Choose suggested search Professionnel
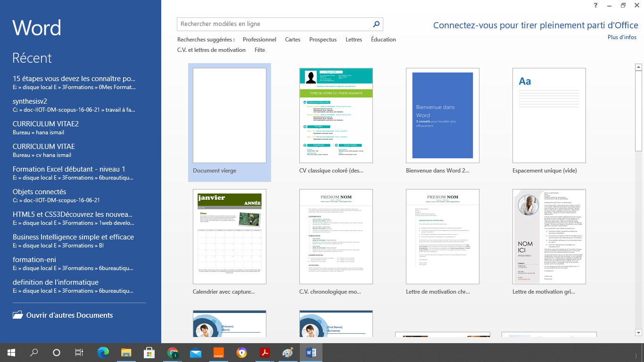 [259, 40]
